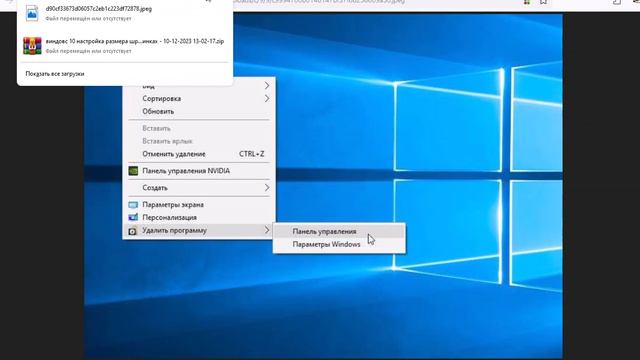
Task: Click the JPEG image file icon in downloads
Action: [32, 13]
